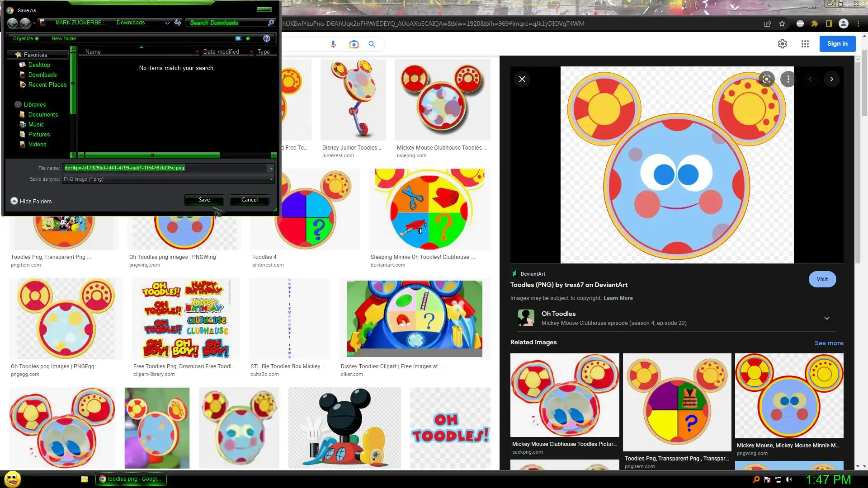Click the Search Downloads input field

click(x=226, y=23)
